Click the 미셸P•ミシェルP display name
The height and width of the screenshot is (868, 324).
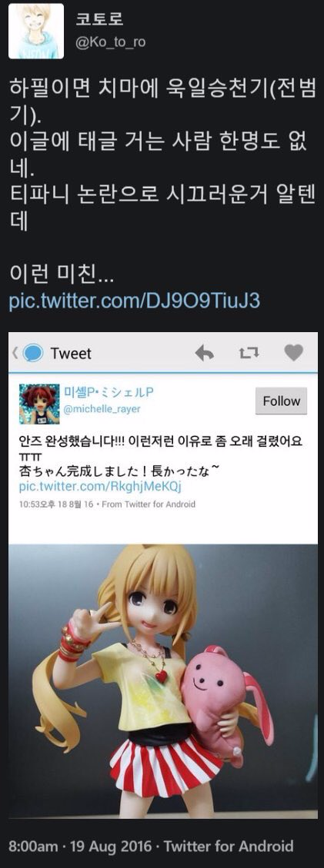pos(109,392)
